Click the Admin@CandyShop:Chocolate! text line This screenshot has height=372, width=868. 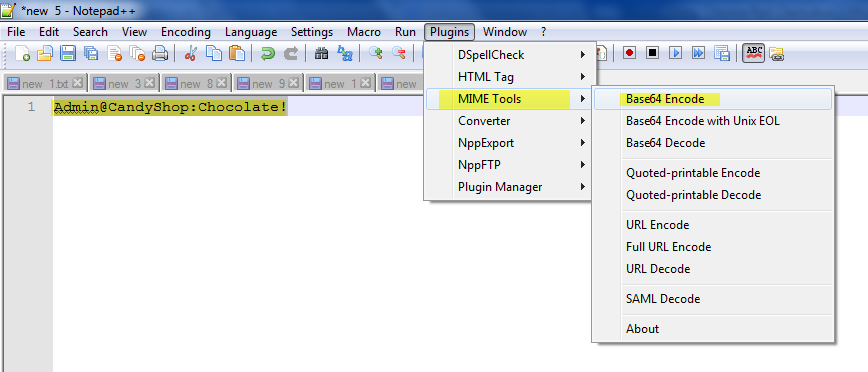click(170, 107)
